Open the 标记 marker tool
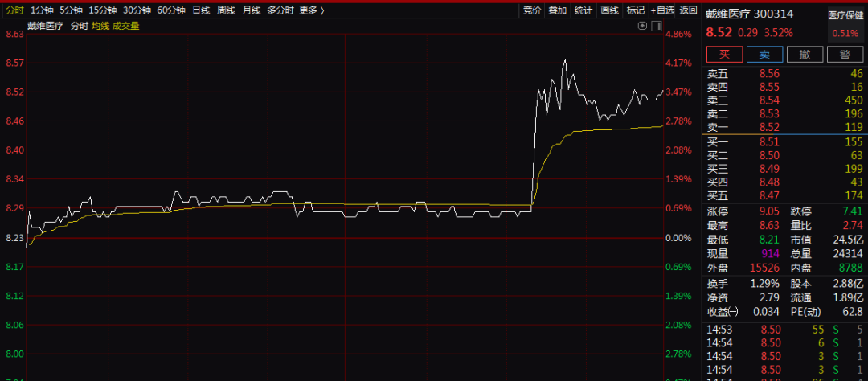Screen dimensions: 868x381 pos(635,10)
